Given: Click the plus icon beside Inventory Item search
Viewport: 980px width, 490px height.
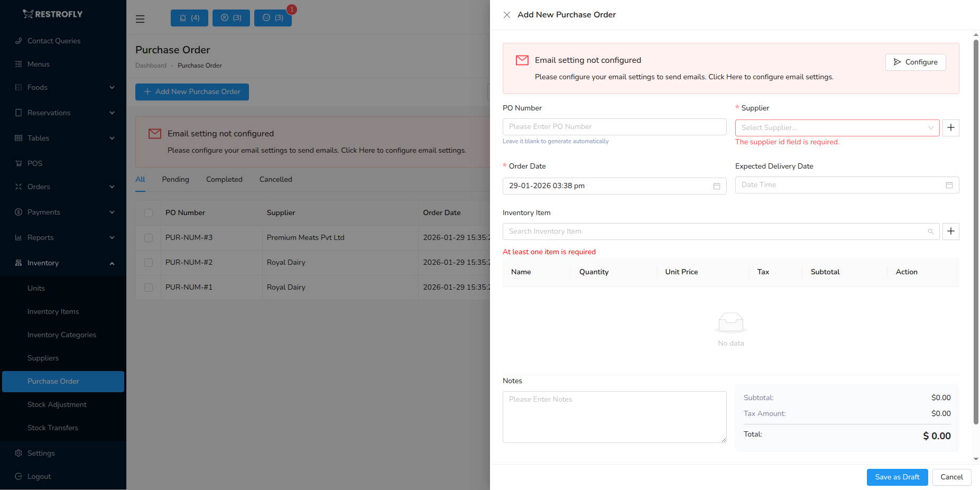Looking at the screenshot, I should (950, 231).
